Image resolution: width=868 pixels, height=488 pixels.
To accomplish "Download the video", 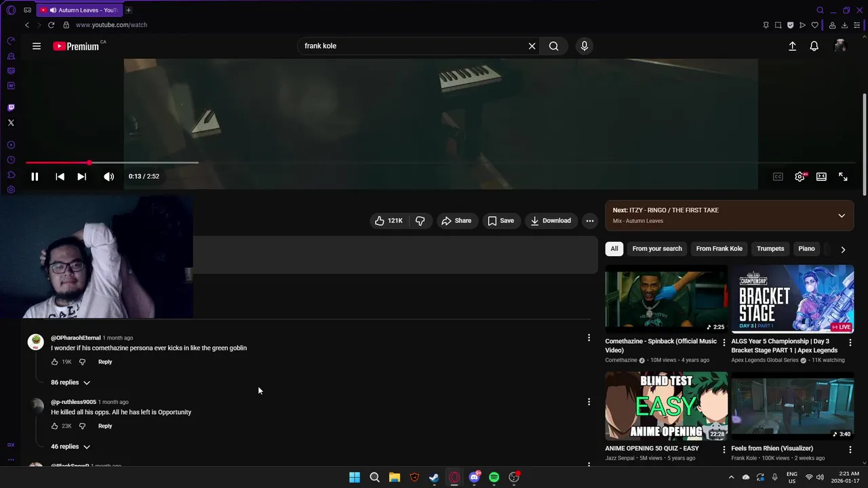I will click(551, 220).
